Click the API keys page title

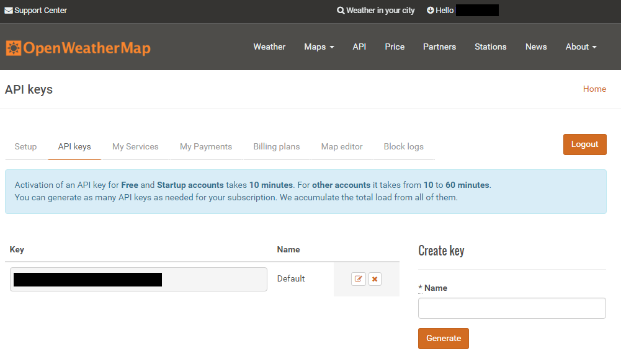pyautogui.click(x=29, y=89)
